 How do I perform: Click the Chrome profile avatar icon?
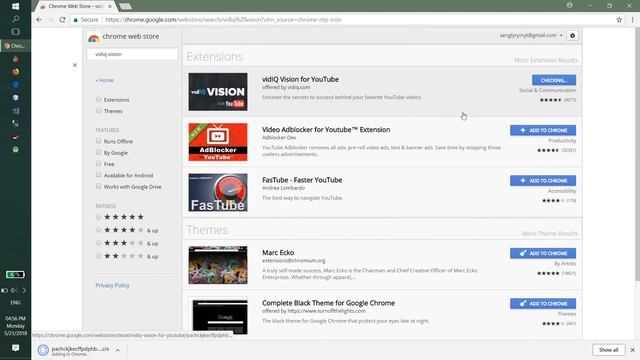tap(569, 5)
